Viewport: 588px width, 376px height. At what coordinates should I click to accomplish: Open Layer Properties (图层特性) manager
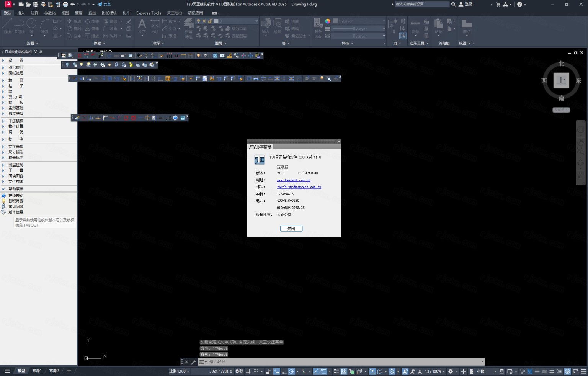188,28
